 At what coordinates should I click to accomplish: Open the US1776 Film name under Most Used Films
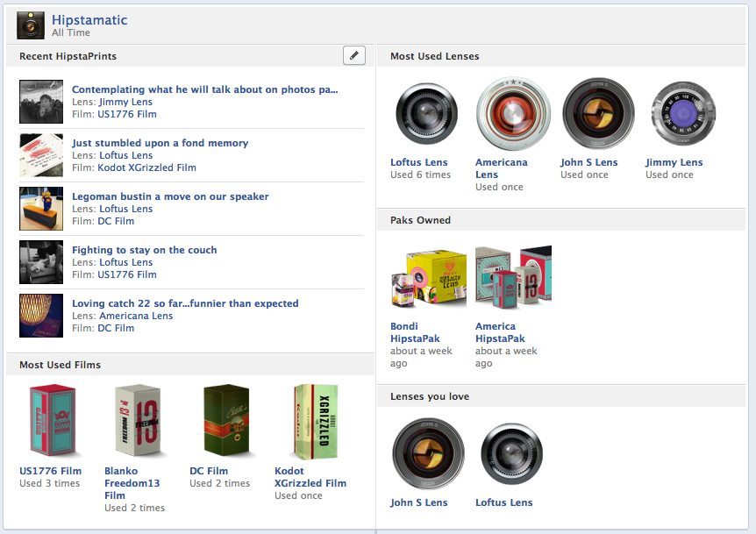(x=51, y=471)
